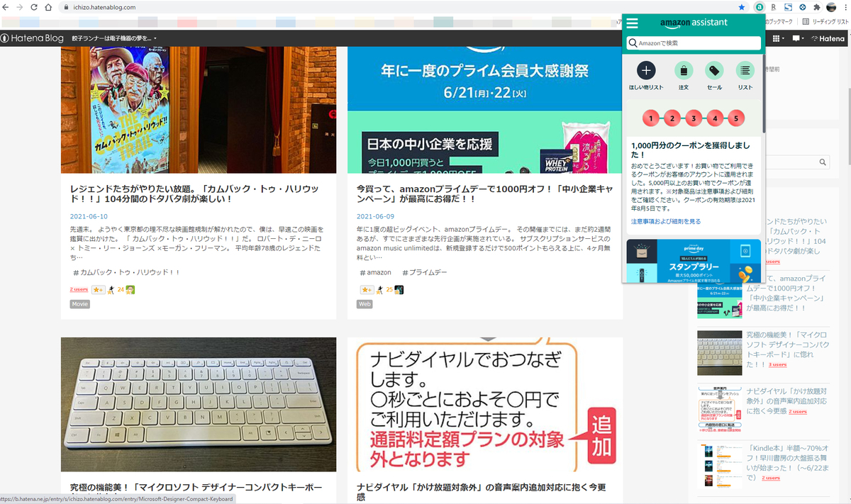Open sidebar Kindle本 半額 article link
Image resolution: width=851 pixels, height=504 pixels.
(787, 463)
